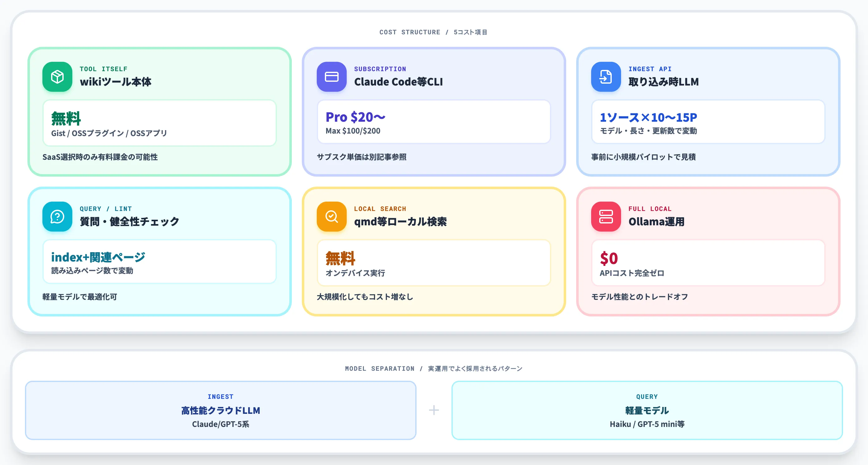Click the green '無料' value in Tool card
Viewport: 868px width, 465px height.
(66, 118)
